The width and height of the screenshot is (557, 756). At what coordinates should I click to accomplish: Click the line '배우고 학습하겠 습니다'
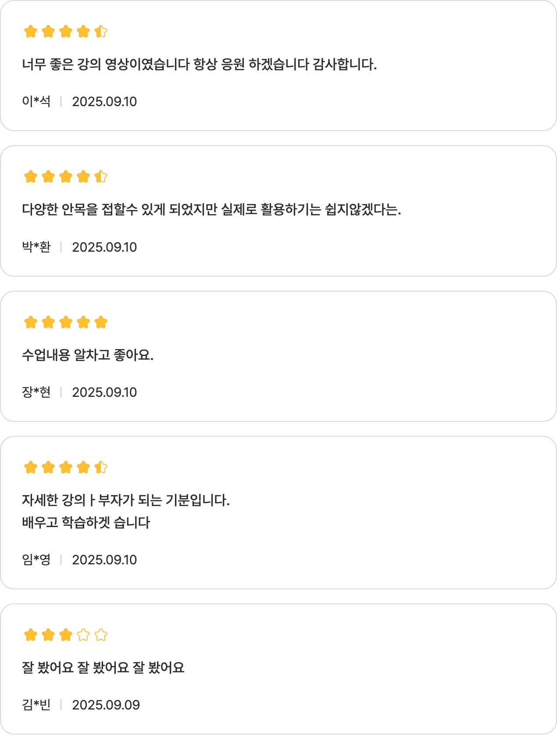[x=86, y=522]
